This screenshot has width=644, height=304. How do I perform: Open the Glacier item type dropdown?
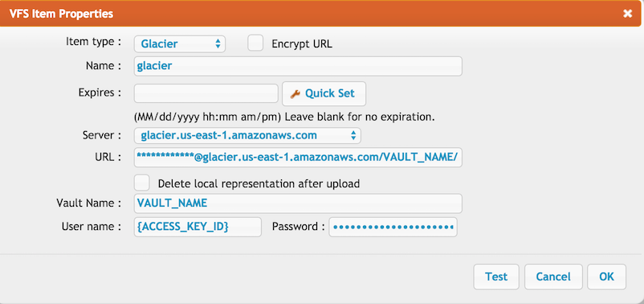point(180,44)
